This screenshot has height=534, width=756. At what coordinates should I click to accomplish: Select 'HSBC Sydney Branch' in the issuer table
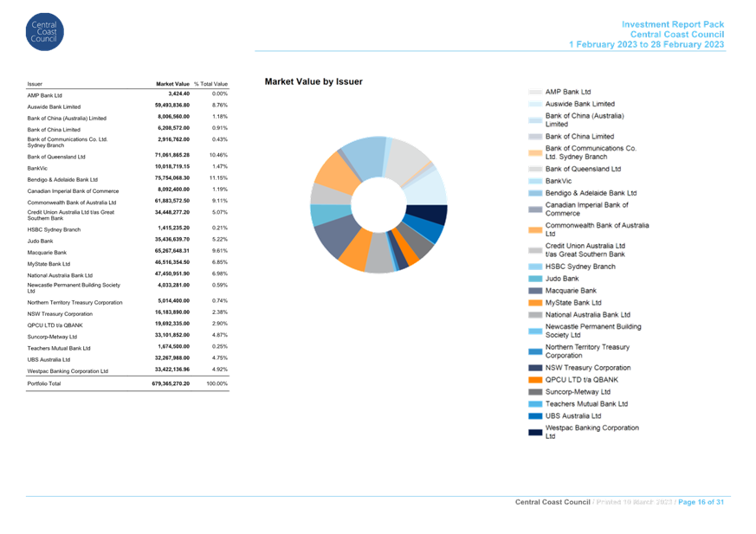tap(54, 229)
